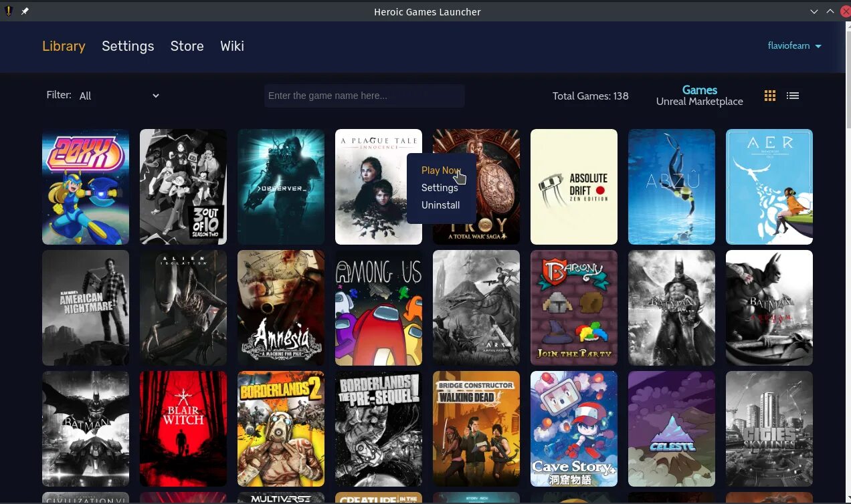Choose Uninstall in context menu

tap(440, 205)
